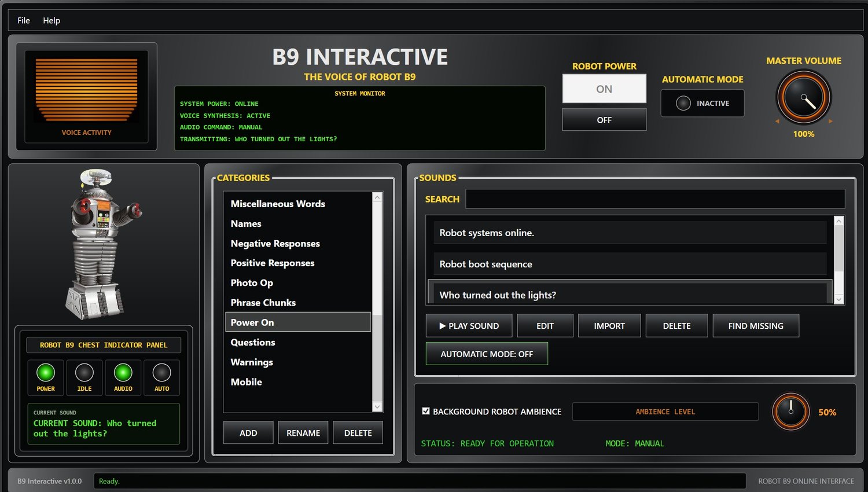Click the 'SYSTEM POWER: ONLINE' monitor line
The height and width of the screenshot is (492, 868).
(219, 104)
